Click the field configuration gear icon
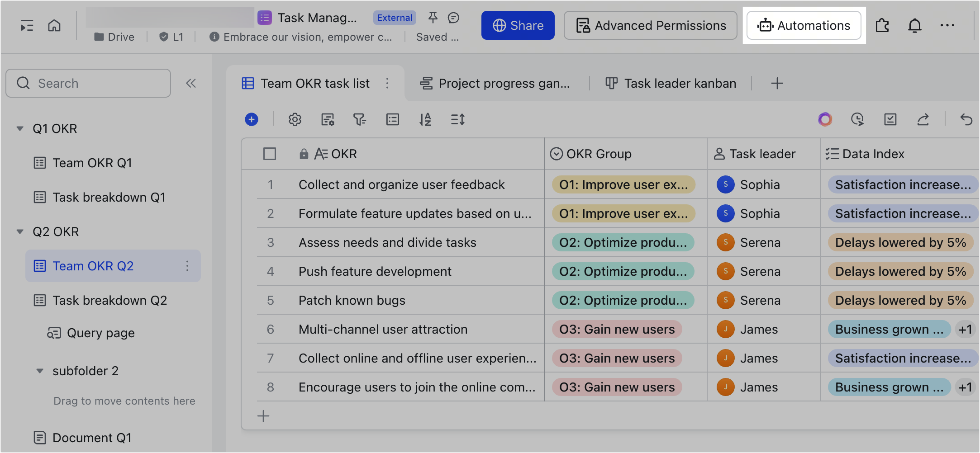Image resolution: width=980 pixels, height=453 pixels. click(x=295, y=119)
